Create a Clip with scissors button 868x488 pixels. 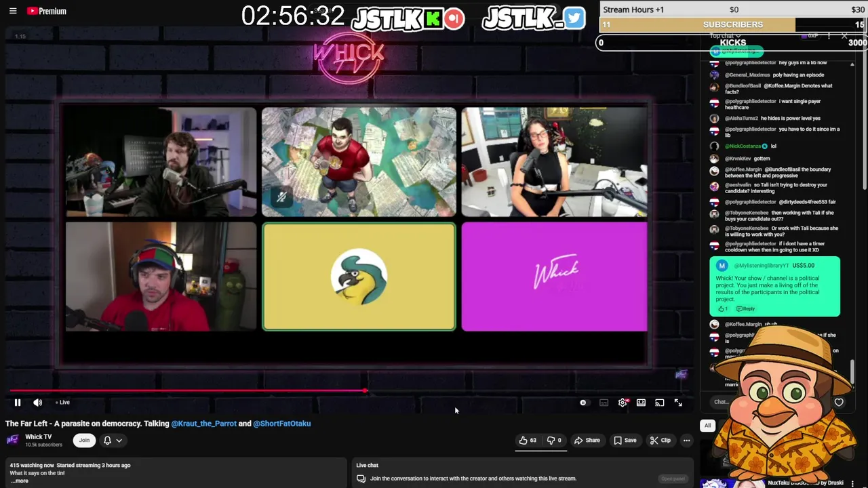[x=660, y=441]
